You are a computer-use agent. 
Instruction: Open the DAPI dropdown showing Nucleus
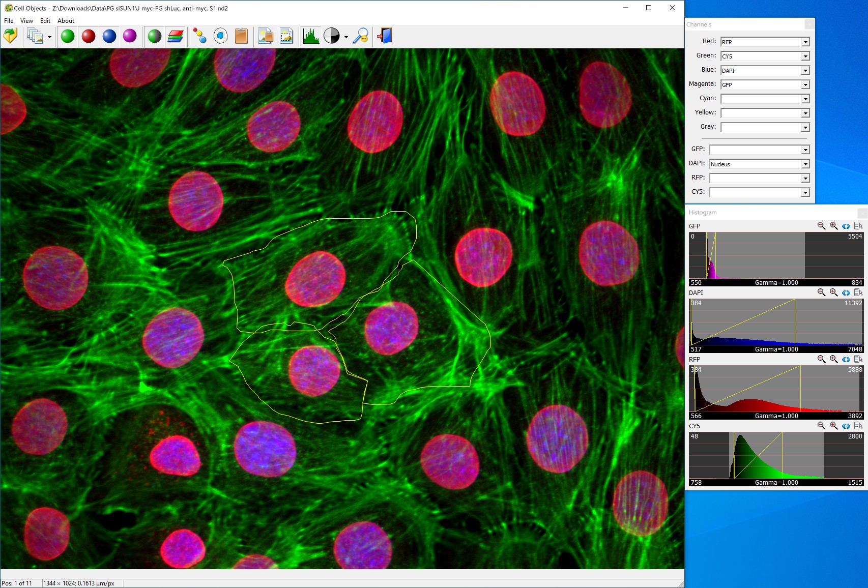click(759, 164)
